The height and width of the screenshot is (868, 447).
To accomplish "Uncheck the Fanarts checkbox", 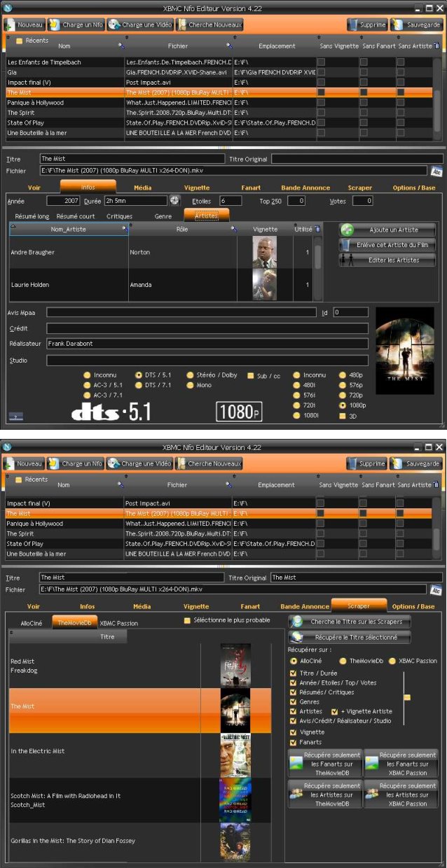I will point(294,742).
